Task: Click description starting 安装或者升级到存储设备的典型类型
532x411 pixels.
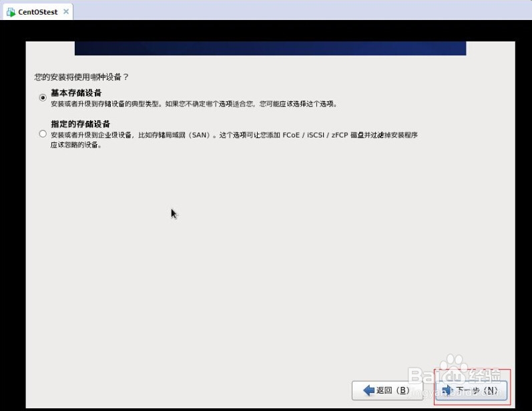Action: pyautogui.click(x=194, y=104)
